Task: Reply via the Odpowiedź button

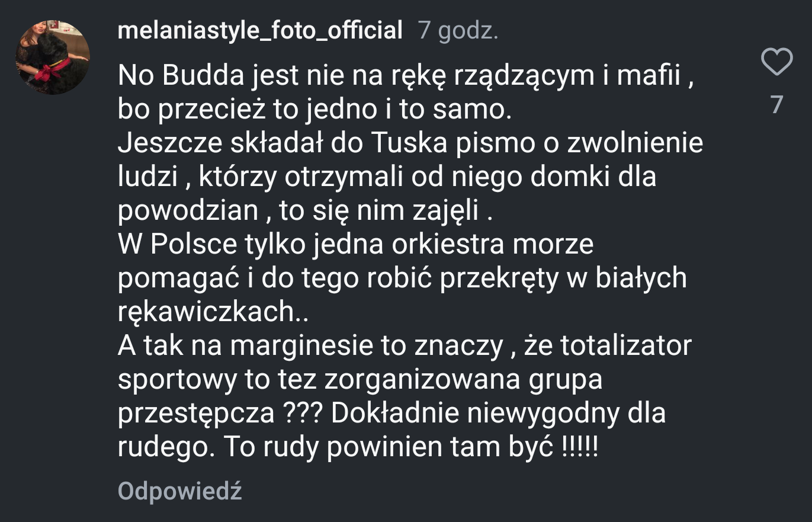Action: 179,491
